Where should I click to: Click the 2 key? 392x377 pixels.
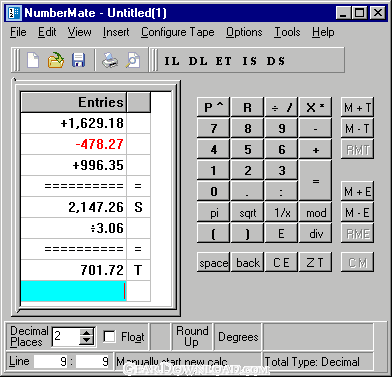247,170
